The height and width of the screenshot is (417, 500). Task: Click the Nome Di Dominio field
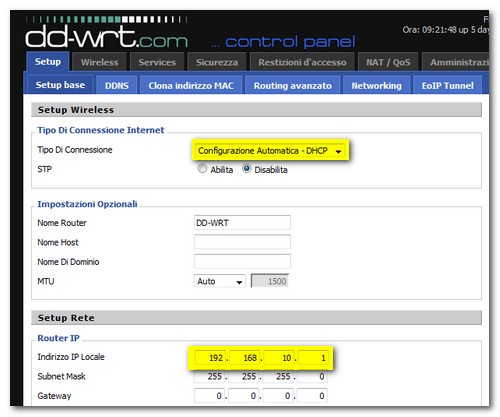[x=242, y=261]
